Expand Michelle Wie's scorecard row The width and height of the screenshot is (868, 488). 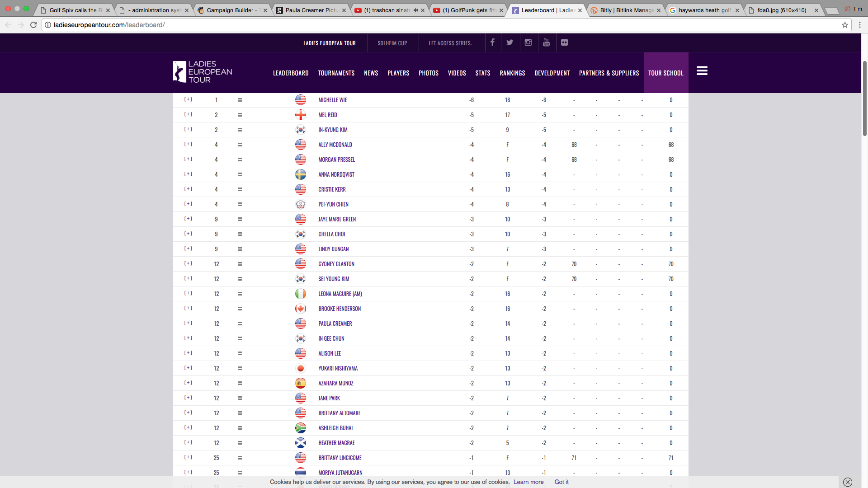(188, 99)
